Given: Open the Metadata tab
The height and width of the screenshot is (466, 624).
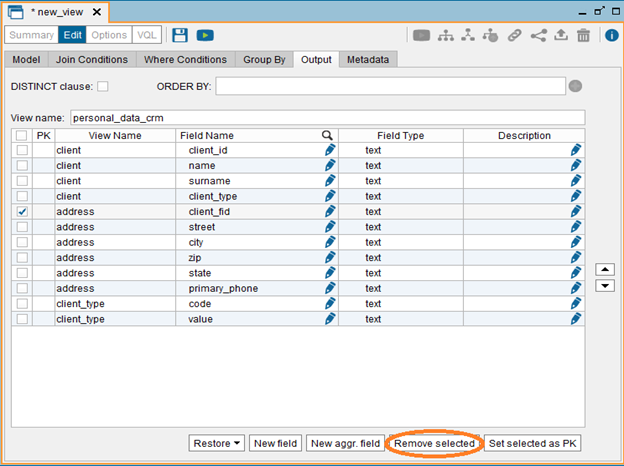Looking at the screenshot, I should 369,59.
